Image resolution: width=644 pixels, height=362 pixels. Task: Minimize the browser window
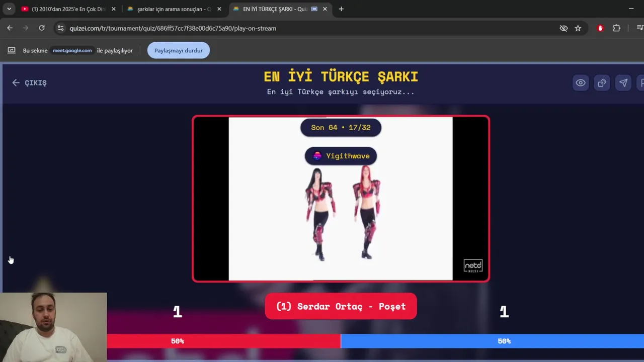pos(631,9)
